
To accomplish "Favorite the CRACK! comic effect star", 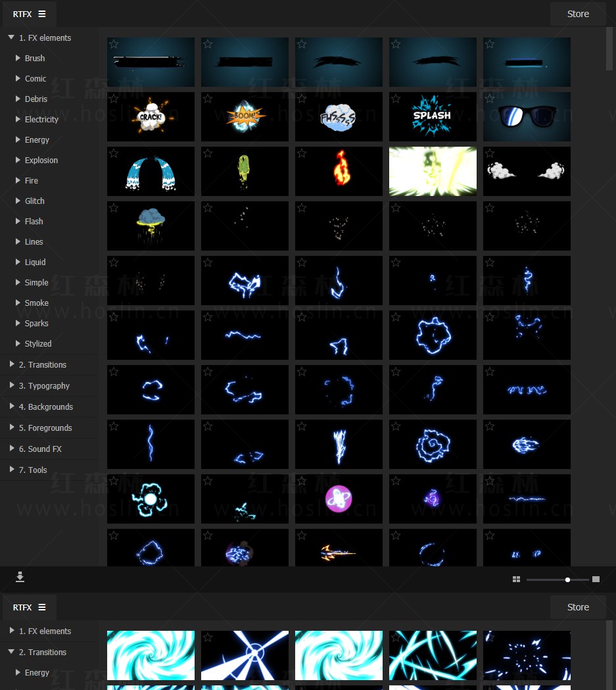I will click(x=114, y=99).
